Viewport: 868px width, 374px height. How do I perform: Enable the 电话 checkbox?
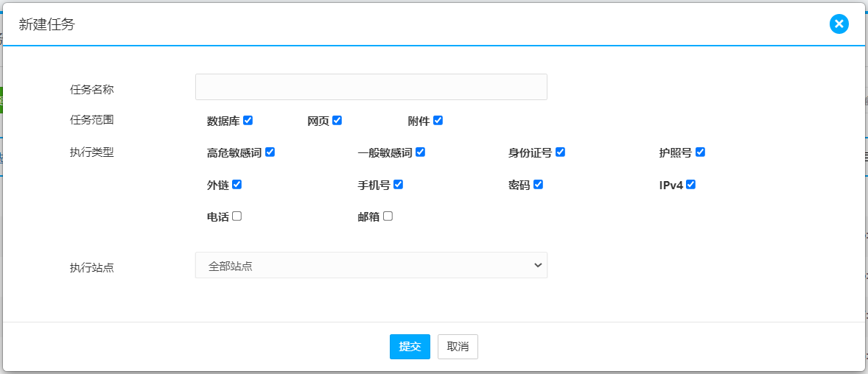pos(237,216)
